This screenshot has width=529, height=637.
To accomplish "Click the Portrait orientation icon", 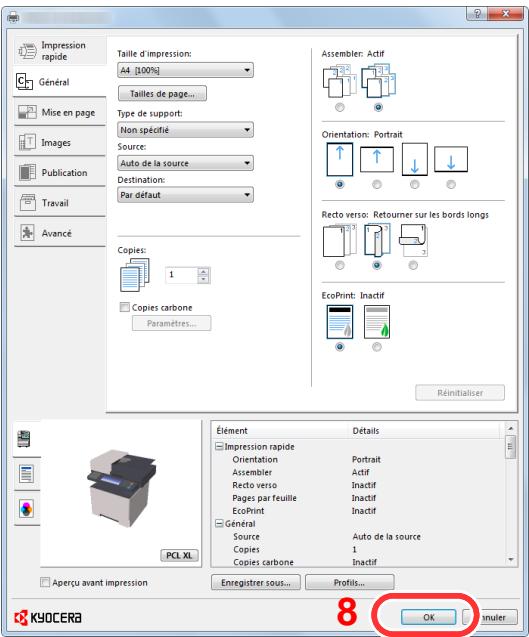I will pyautogui.click(x=340, y=159).
